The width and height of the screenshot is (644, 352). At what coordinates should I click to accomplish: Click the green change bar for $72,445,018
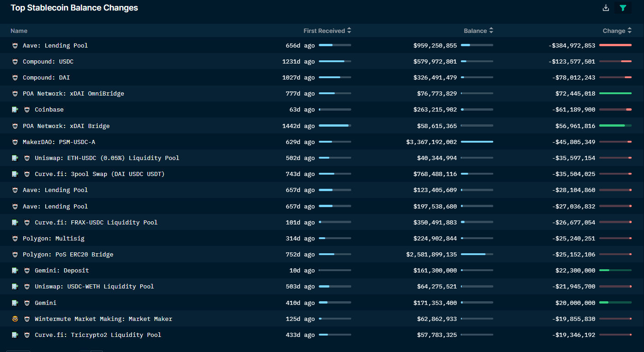(615, 93)
